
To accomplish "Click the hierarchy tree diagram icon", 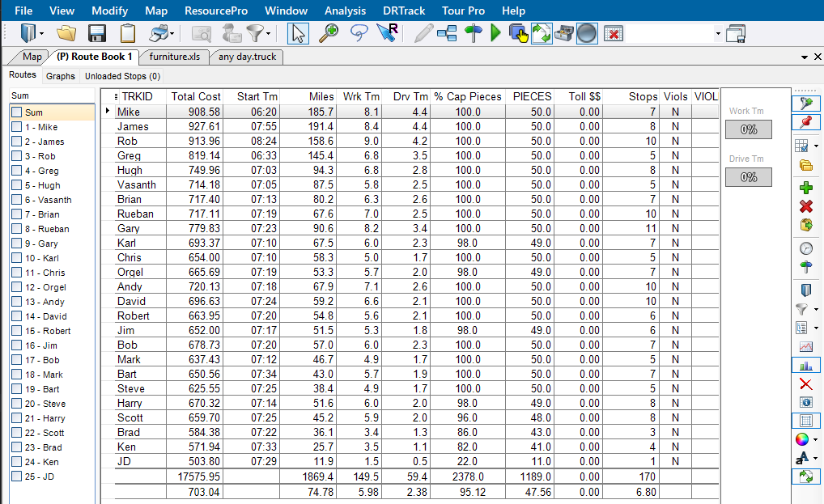I will pyautogui.click(x=447, y=34).
